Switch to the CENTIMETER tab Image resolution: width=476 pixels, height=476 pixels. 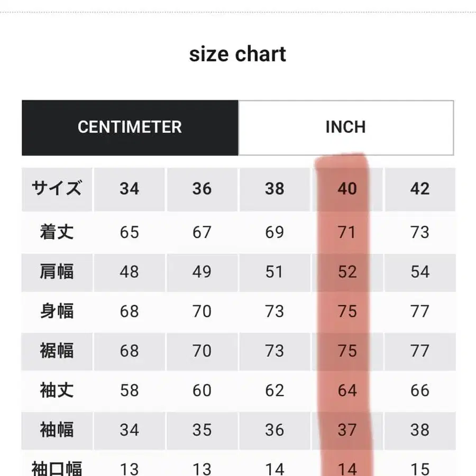(x=130, y=127)
